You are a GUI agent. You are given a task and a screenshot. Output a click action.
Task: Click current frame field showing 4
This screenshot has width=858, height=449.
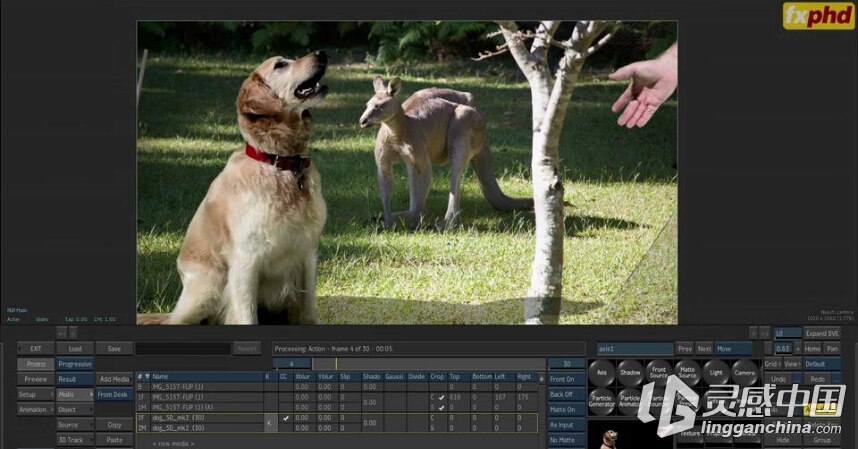(x=292, y=364)
